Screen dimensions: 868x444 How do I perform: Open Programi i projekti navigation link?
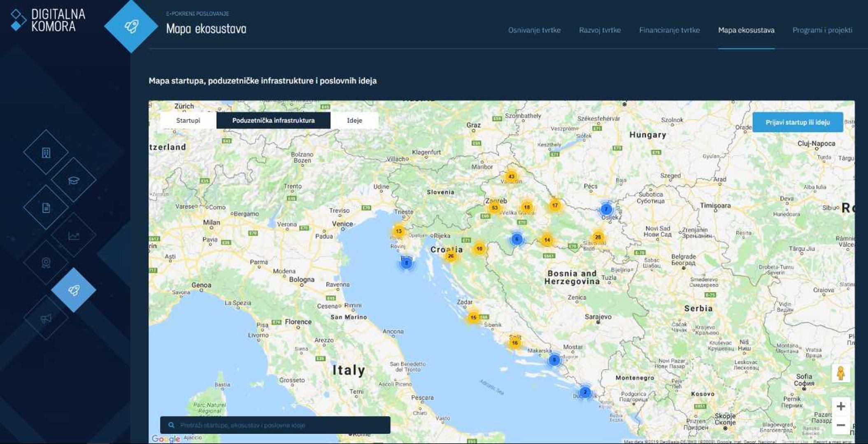pos(822,30)
